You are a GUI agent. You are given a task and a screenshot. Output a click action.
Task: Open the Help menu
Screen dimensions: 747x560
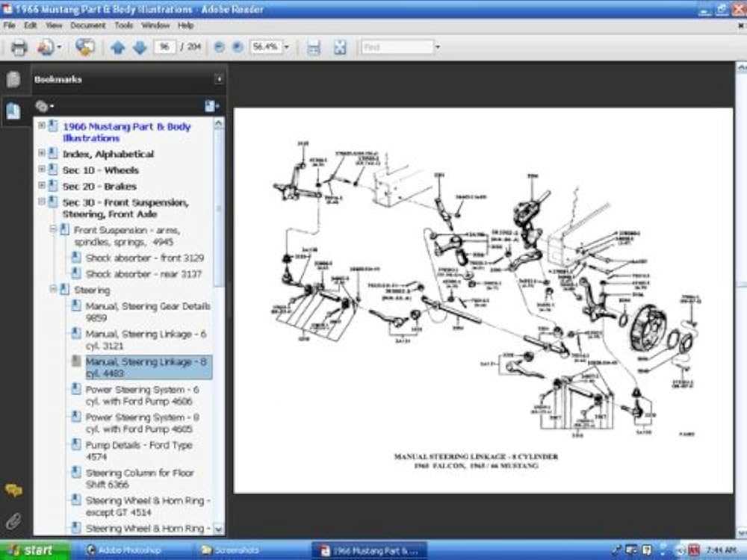tap(185, 25)
